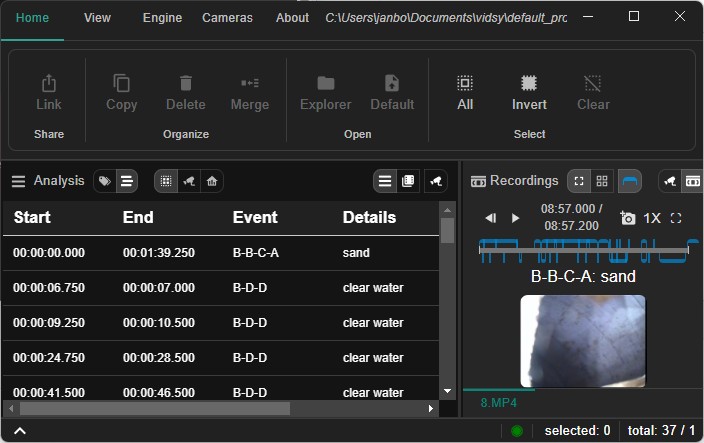
Task: Click camera icon at right of Analysis toolbar
Action: [x=436, y=181]
